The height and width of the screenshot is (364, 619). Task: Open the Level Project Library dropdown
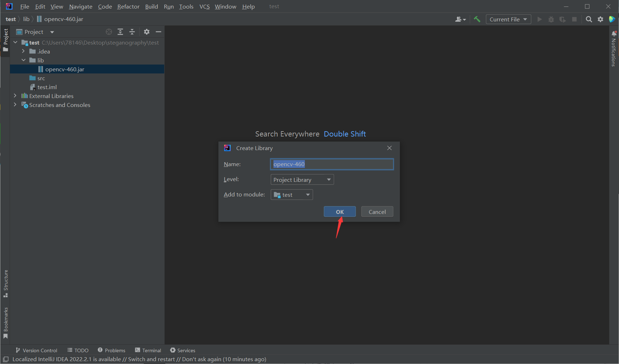click(x=302, y=180)
